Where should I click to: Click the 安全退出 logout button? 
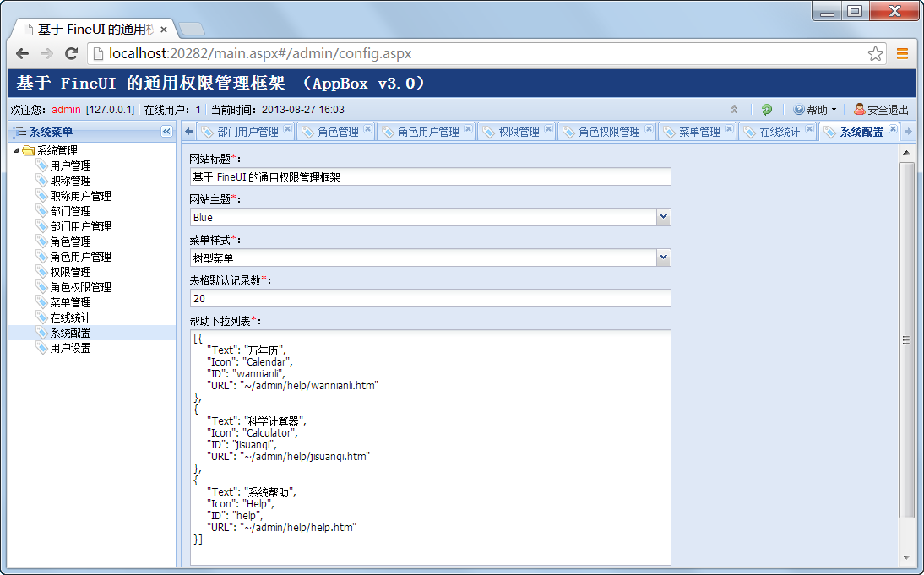(881, 110)
